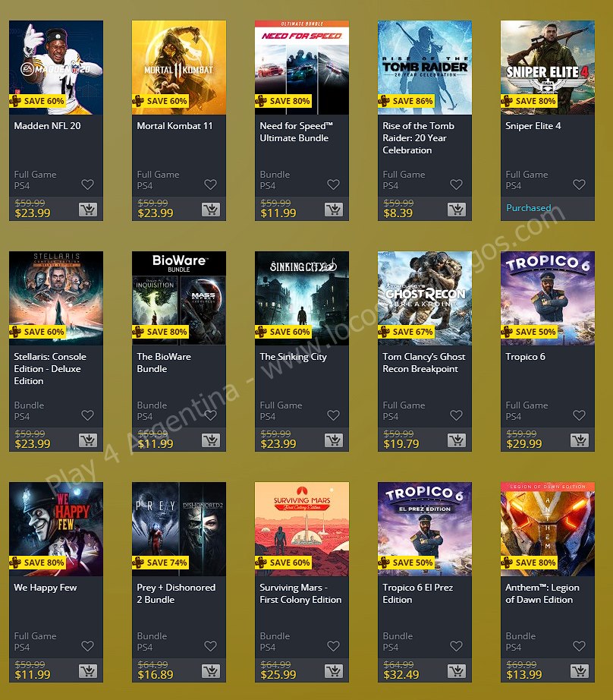This screenshot has width=613, height=700.
Task: Add Tropico 6 El Prez Edition to cart
Action: pos(457,671)
